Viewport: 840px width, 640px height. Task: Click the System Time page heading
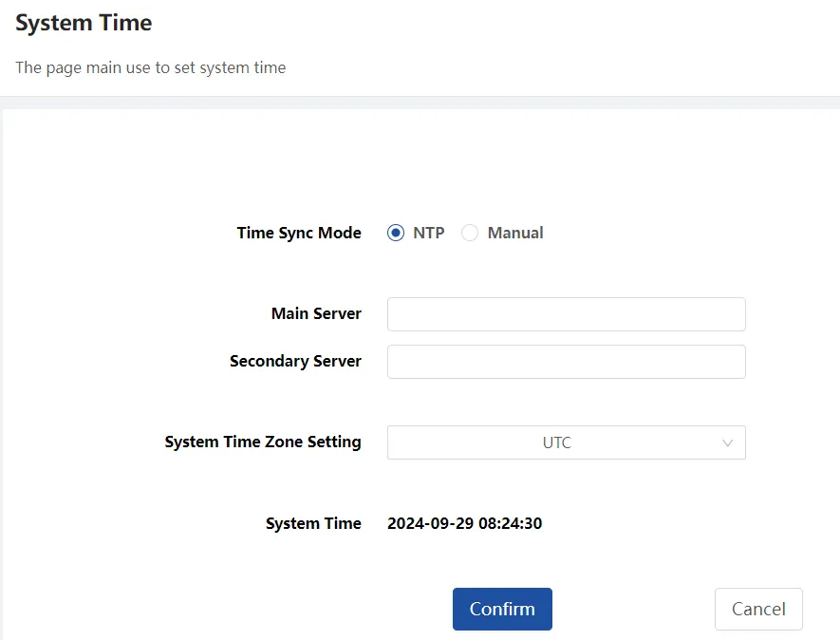pyautogui.click(x=84, y=23)
